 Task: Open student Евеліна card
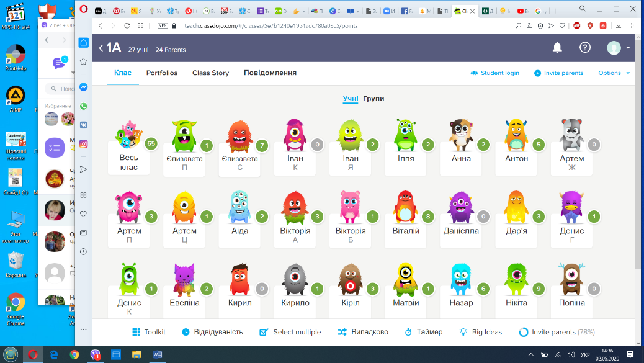[184, 290]
